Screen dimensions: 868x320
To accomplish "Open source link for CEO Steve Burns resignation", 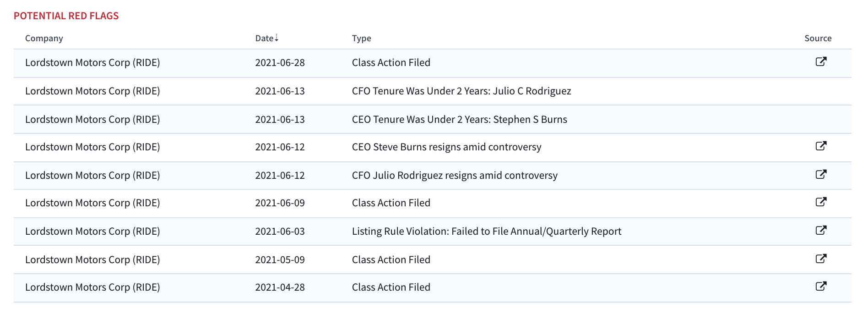I will pyautogui.click(x=821, y=146).
